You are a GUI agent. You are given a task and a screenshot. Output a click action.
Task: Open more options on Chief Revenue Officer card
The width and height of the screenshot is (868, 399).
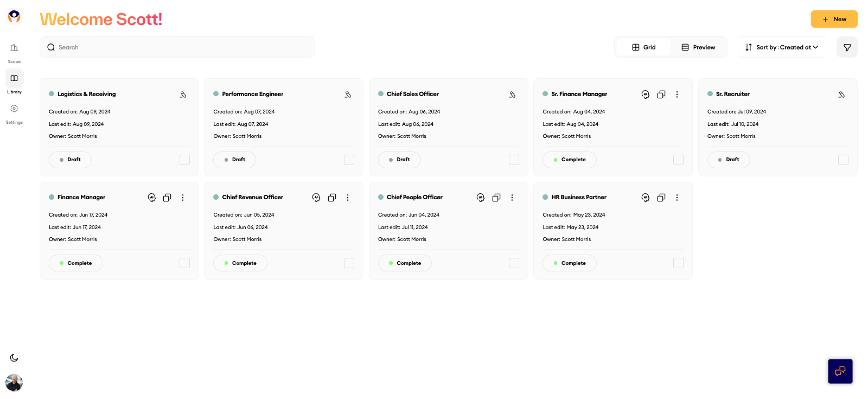click(x=348, y=198)
